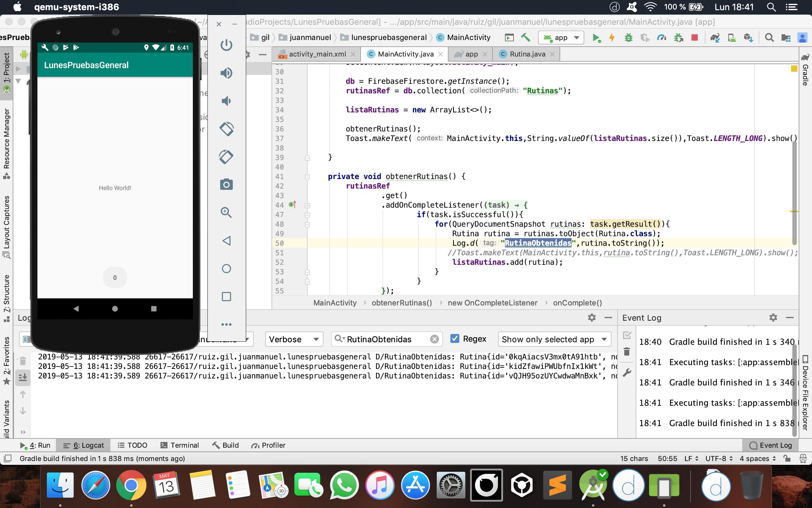Click the emulator zoom magnifier icon
The height and width of the screenshot is (508, 812).
tap(226, 212)
